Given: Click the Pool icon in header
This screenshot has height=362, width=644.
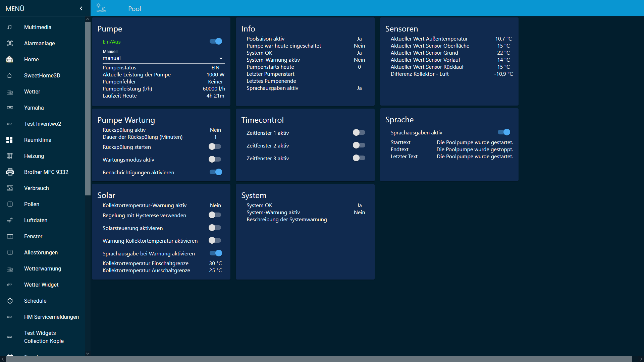Looking at the screenshot, I should (101, 8).
